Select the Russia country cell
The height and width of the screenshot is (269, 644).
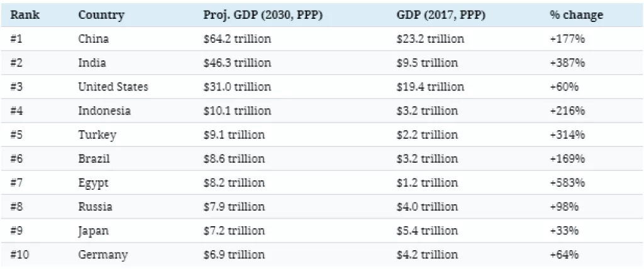point(95,207)
